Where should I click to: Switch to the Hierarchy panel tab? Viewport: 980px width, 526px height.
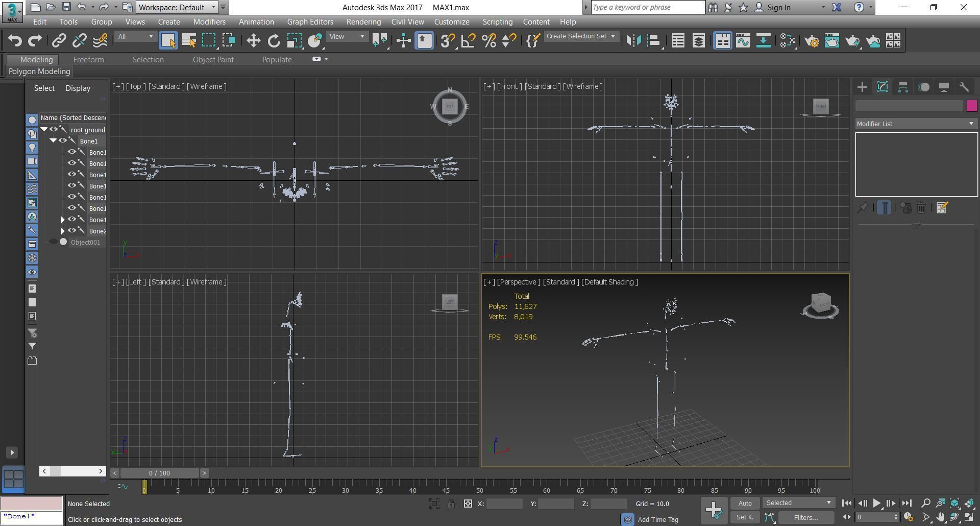903,87
